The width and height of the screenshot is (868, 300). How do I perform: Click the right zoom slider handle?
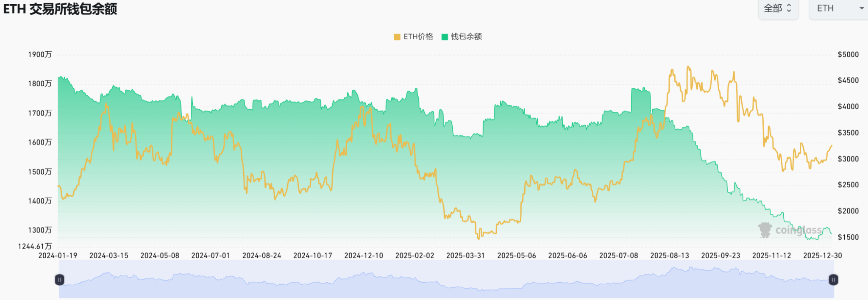tap(833, 280)
